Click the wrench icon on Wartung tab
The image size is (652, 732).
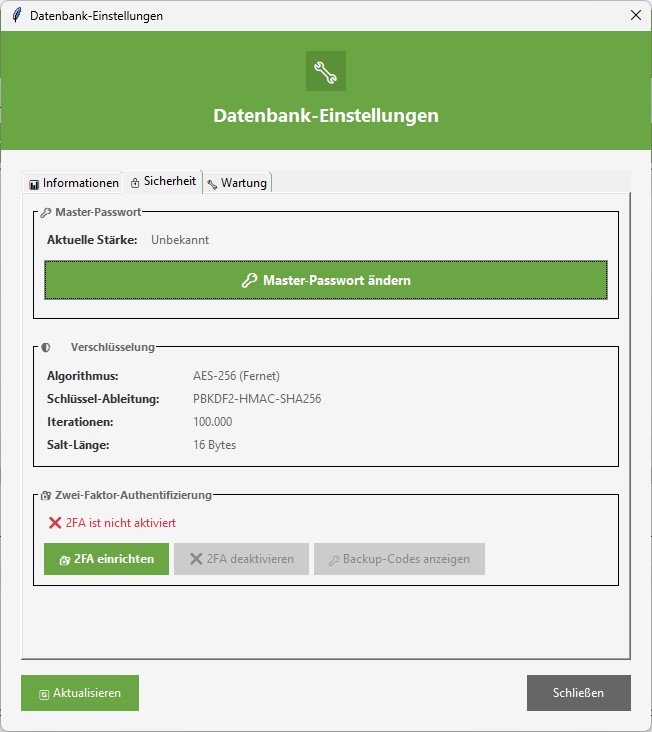212,185
